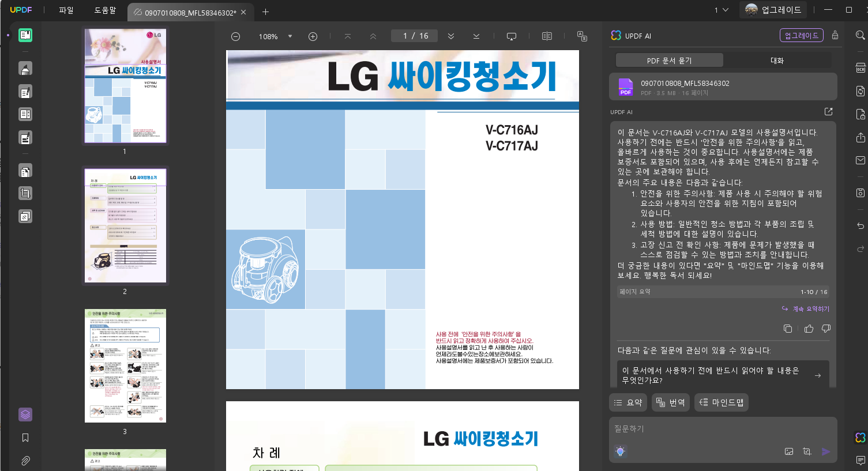Open the comments panel icon at bottom right

pos(860,461)
